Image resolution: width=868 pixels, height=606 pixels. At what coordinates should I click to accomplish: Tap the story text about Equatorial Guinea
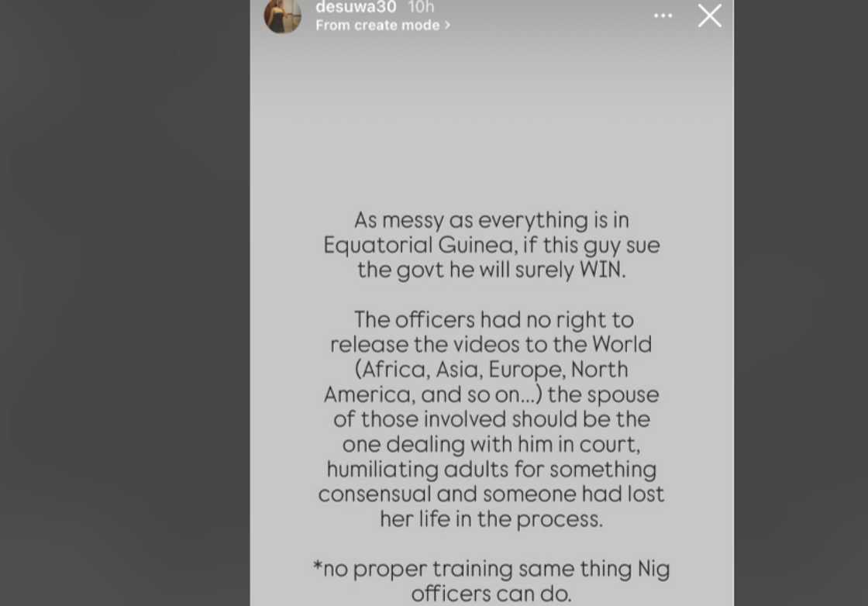point(491,244)
